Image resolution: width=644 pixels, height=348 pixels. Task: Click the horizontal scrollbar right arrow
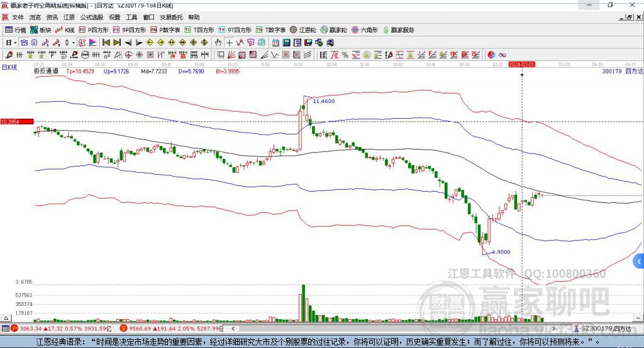click(x=553, y=329)
